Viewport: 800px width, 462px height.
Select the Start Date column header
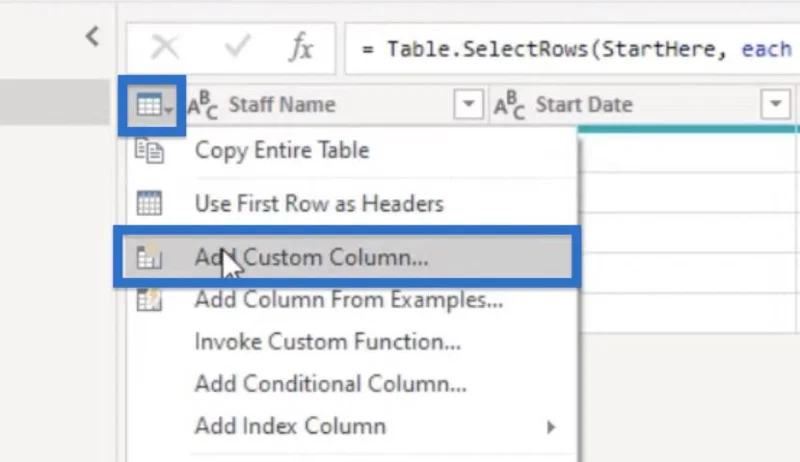coord(584,105)
